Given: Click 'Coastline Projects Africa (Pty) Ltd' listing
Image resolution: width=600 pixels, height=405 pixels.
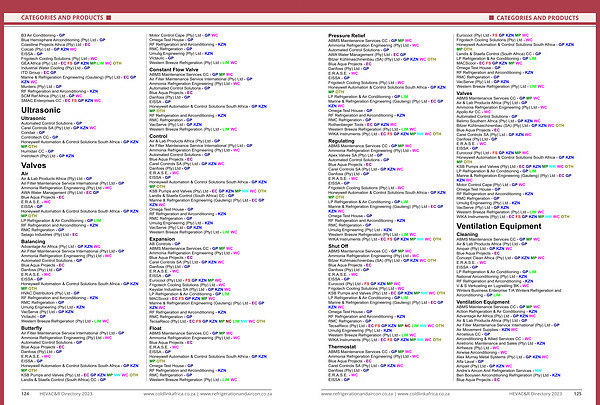Looking at the screenshot, I should [55, 44].
